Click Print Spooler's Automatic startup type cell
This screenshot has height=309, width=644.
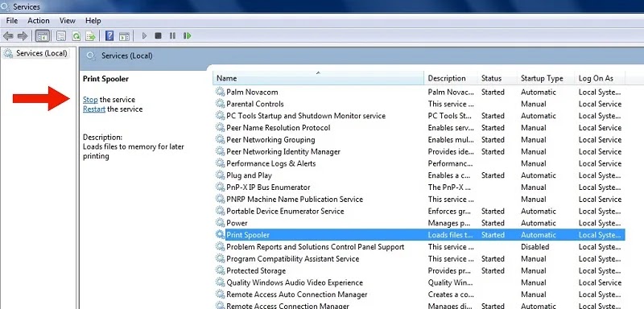539,235
